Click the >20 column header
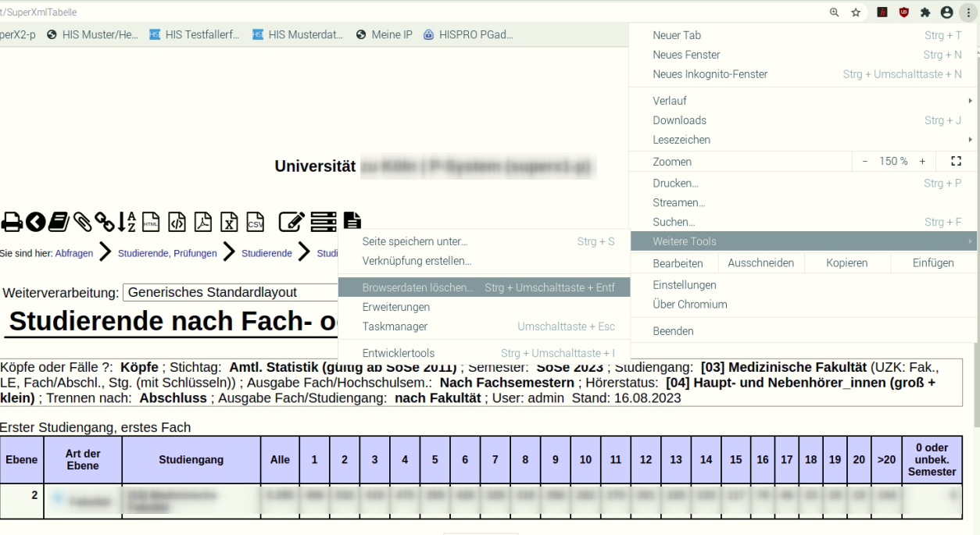The image size is (980, 535). [x=886, y=460]
